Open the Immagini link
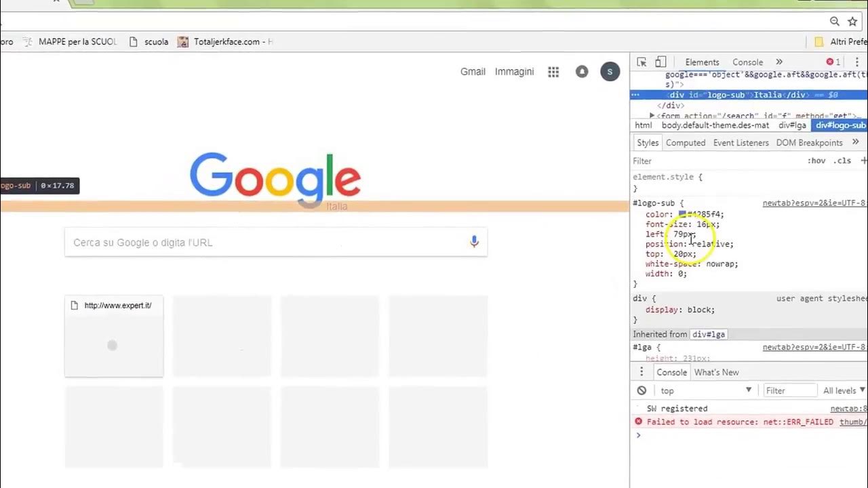The width and height of the screenshot is (868, 488). coord(514,71)
